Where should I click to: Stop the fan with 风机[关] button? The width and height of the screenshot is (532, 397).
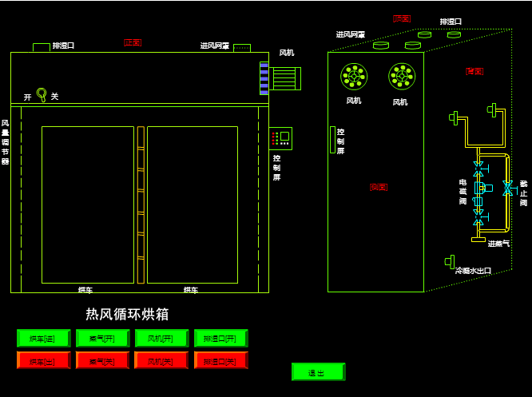click(x=161, y=360)
